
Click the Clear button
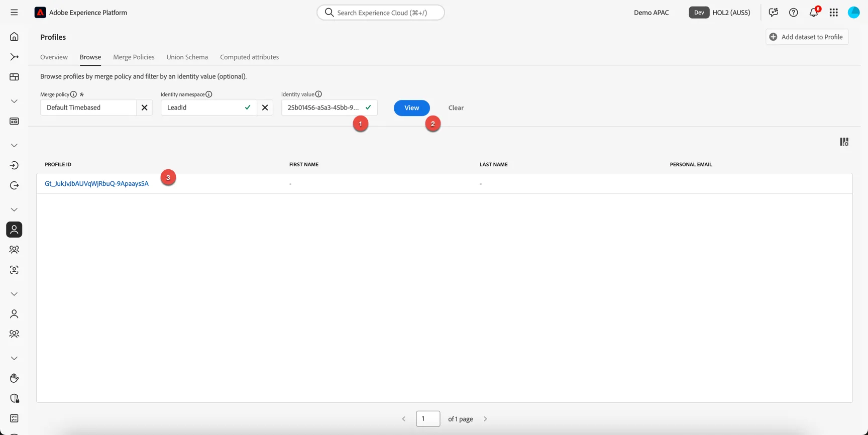456,108
